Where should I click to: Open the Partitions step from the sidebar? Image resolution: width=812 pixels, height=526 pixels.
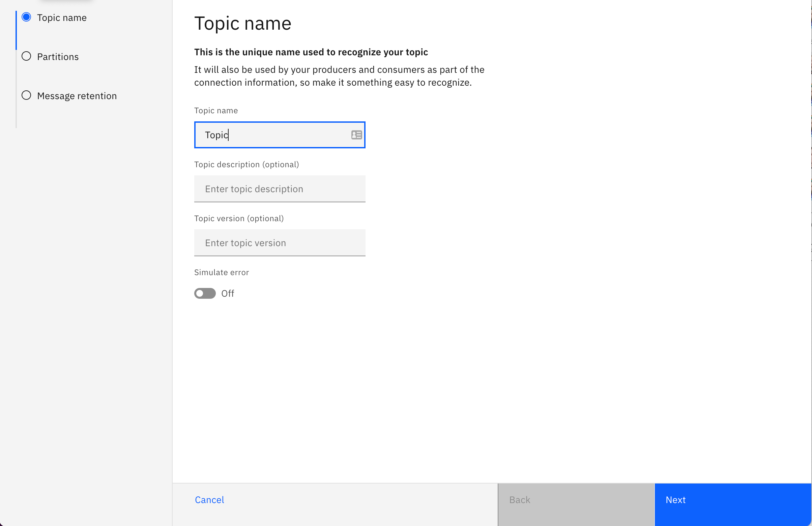[x=57, y=56]
